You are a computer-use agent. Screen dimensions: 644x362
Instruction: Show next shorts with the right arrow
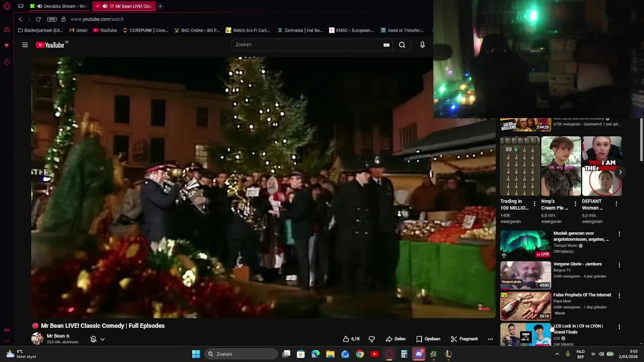(x=620, y=172)
